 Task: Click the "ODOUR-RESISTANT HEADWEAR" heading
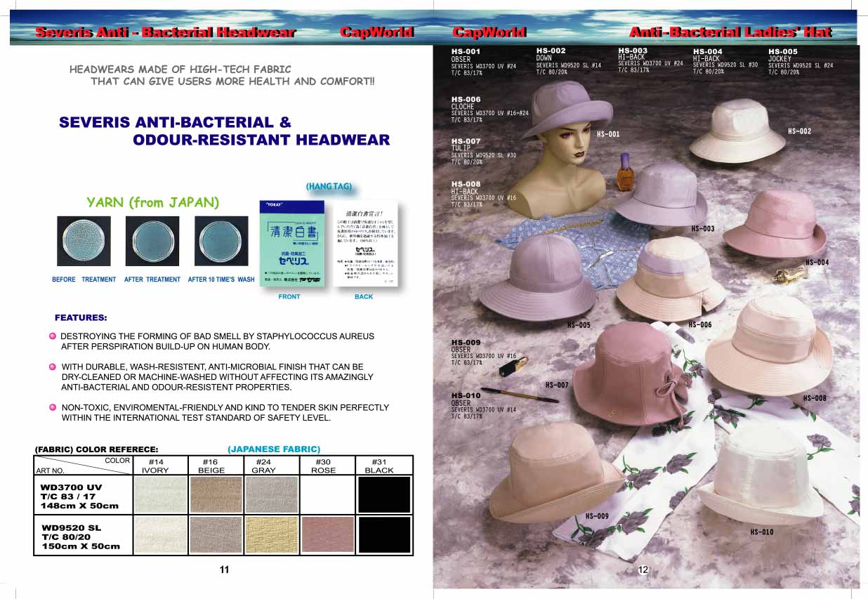click(261, 140)
